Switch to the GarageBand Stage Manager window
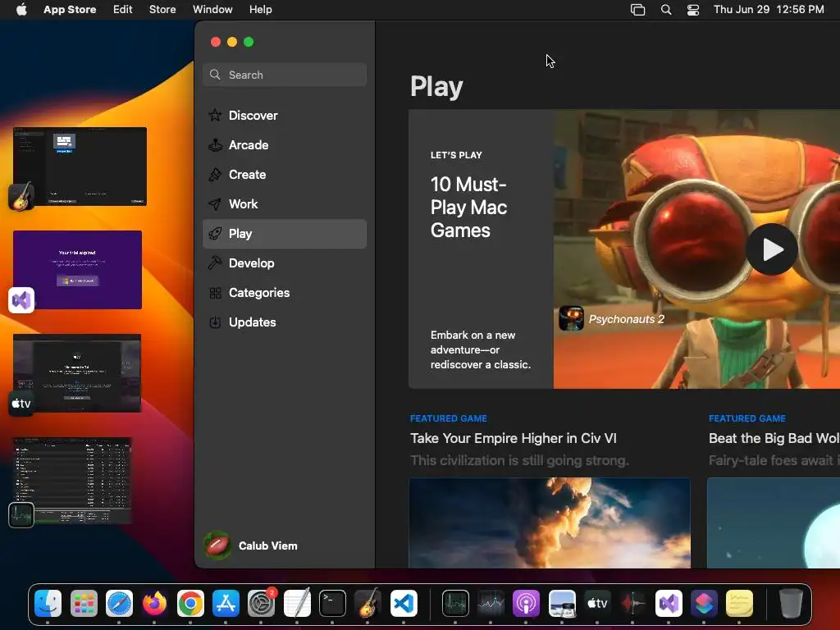Screen dimensions: 840x630 pyautogui.click(x=80, y=166)
